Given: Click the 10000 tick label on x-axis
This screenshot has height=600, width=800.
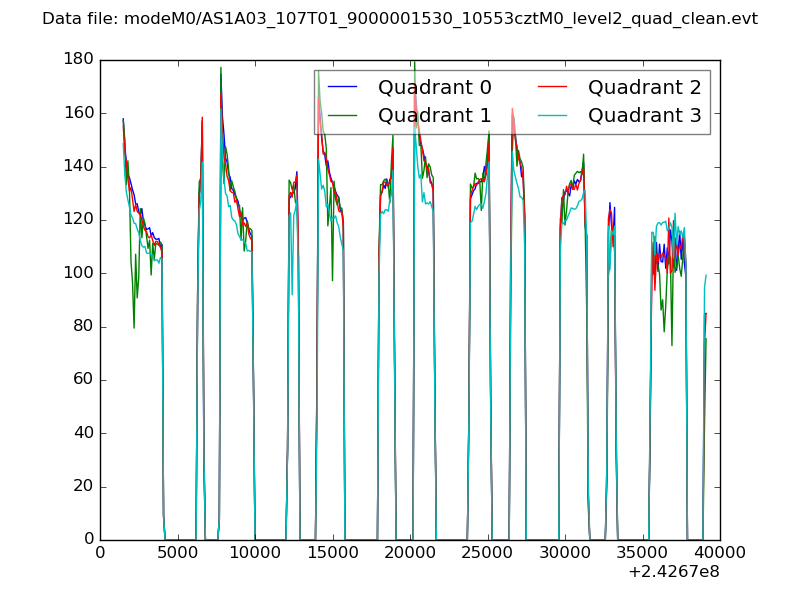Looking at the screenshot, I should pos(255,552).
